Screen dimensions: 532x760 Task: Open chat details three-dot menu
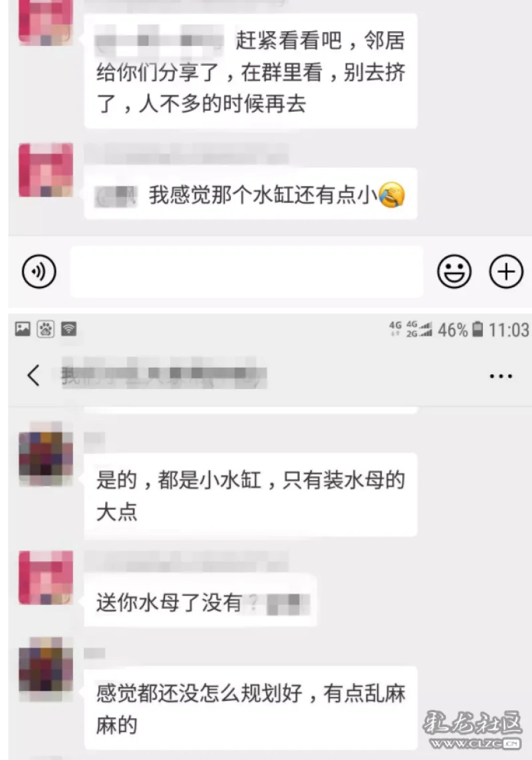[x=501, y=376]
